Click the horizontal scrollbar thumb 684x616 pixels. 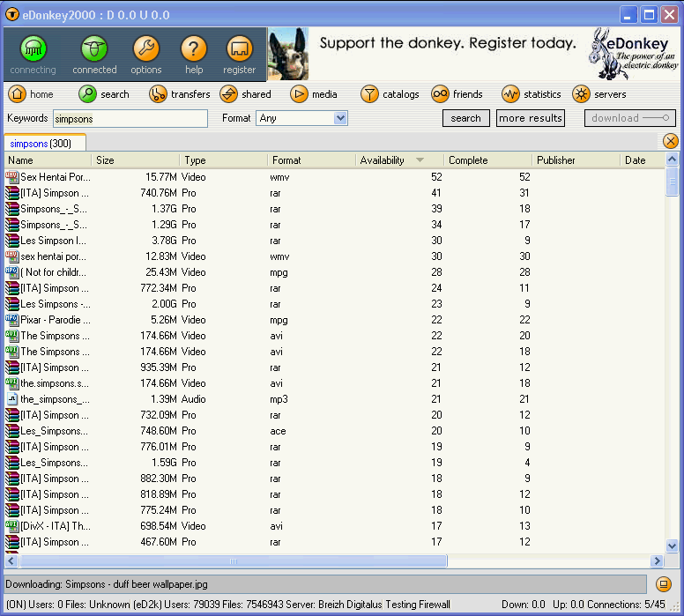click(x=234, y=561)
